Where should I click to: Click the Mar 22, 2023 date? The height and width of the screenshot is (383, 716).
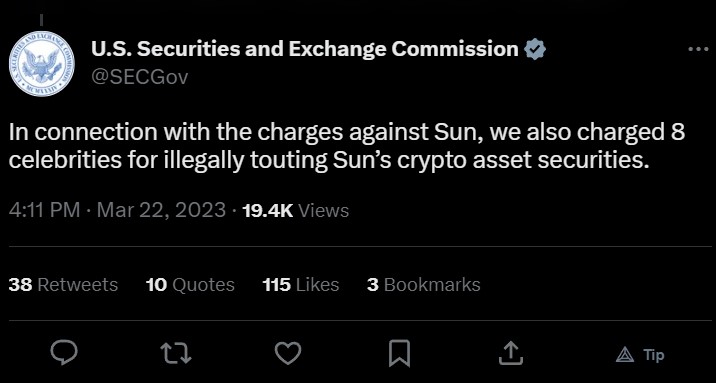161,210
